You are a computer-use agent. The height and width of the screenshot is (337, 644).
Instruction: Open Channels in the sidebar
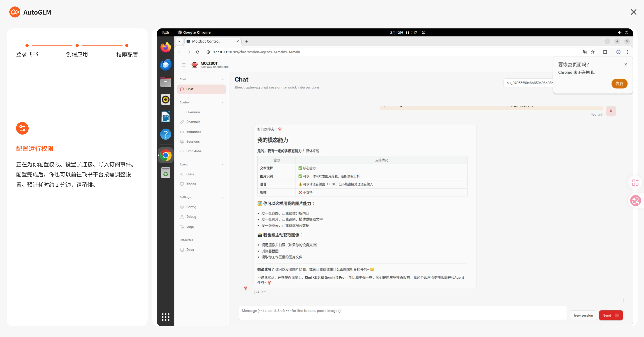point(201,122)
